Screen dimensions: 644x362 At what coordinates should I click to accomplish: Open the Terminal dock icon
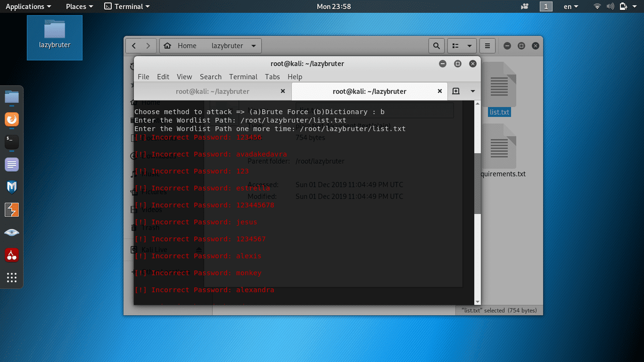pos(12,142)
